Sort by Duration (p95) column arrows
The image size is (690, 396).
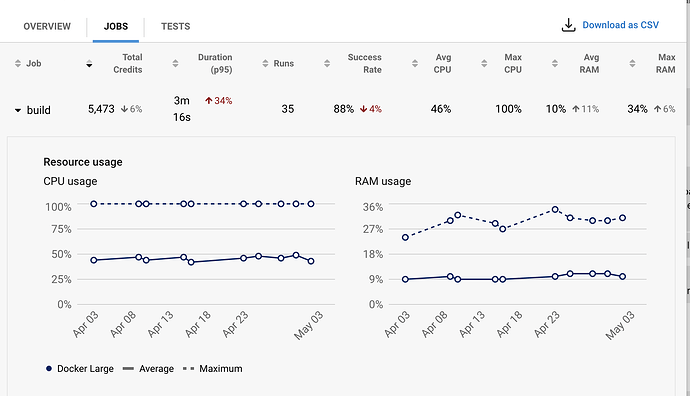pos(175,63)
